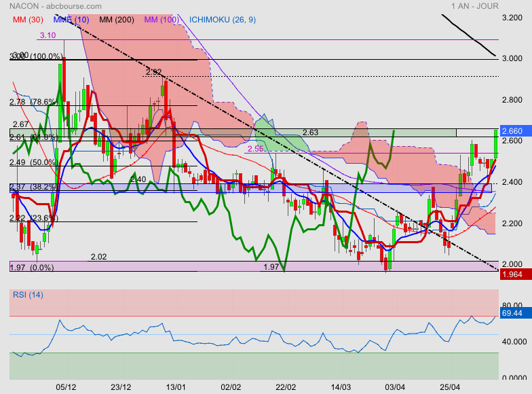Click the 2.02 support label
This screenshot has height=394, width=532.
click(x=99, y=257)
